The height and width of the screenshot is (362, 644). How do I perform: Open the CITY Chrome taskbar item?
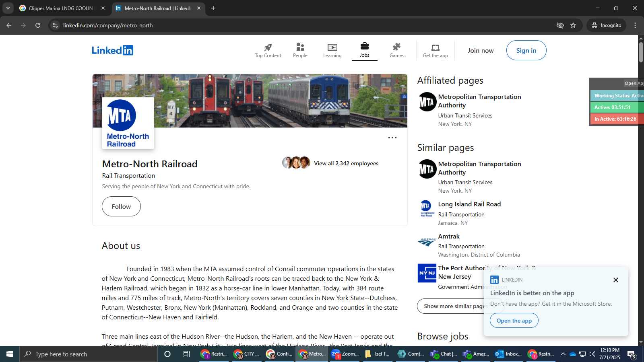[248, 354]
